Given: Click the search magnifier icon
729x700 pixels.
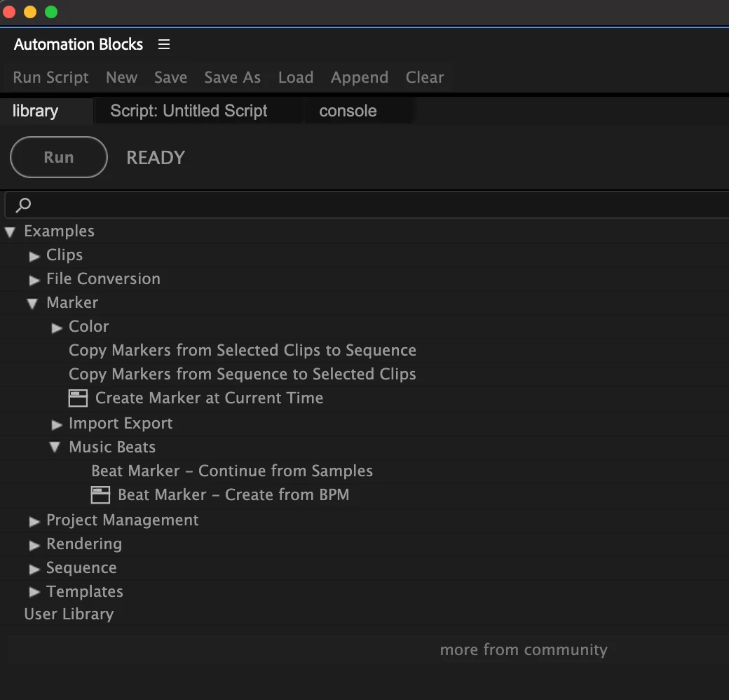Looking at the screenshot, I should (x=22, y=205).
